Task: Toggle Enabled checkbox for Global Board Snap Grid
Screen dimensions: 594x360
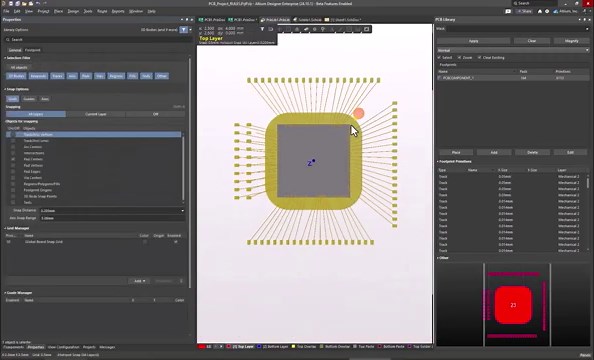Action: [175, 242]
